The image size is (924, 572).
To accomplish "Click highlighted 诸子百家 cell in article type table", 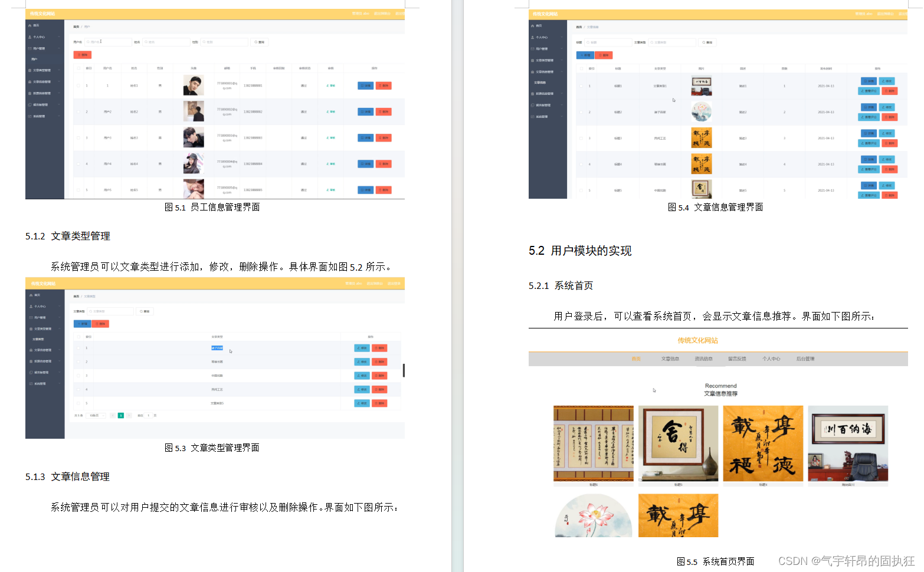I will [x=217, y=348].
